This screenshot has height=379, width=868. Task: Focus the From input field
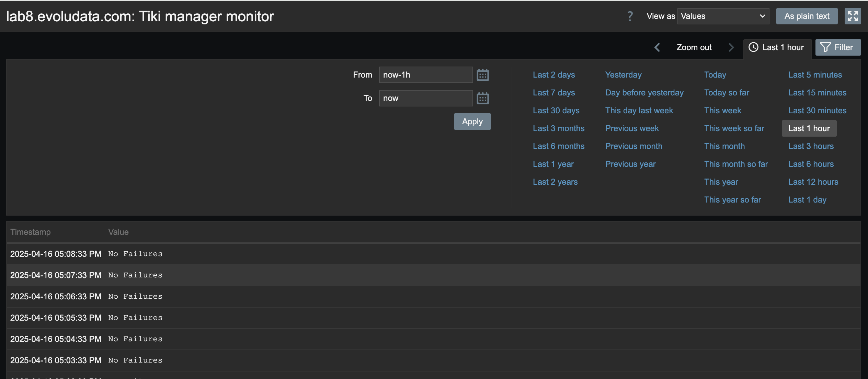(426, 75)
